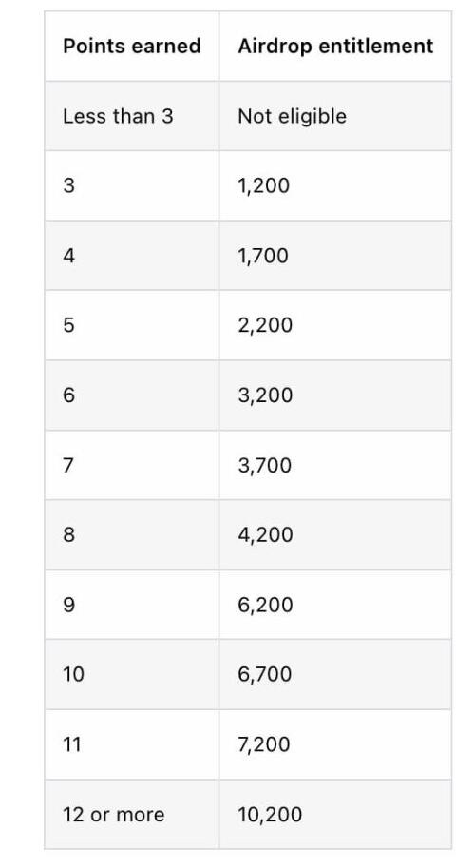Screen dimensions: 475x868
Task: Click the 1,200 entitlement value
Action: pyautogui.click(x=264, y=186)
